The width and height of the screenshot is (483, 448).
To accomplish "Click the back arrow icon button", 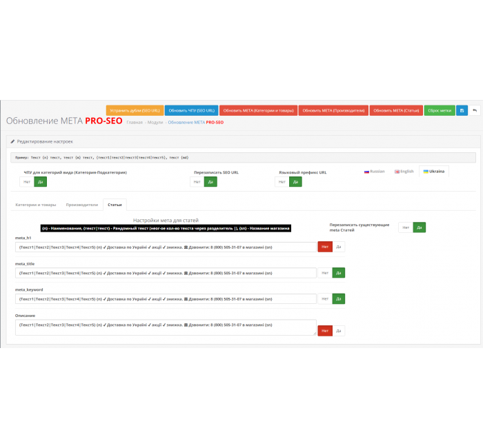I will click(x=475, y=110).
